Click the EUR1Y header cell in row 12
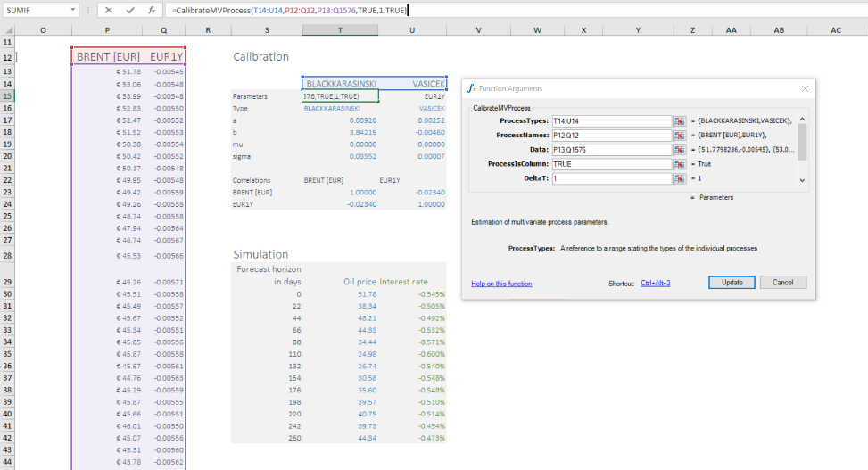 point(164,56)
